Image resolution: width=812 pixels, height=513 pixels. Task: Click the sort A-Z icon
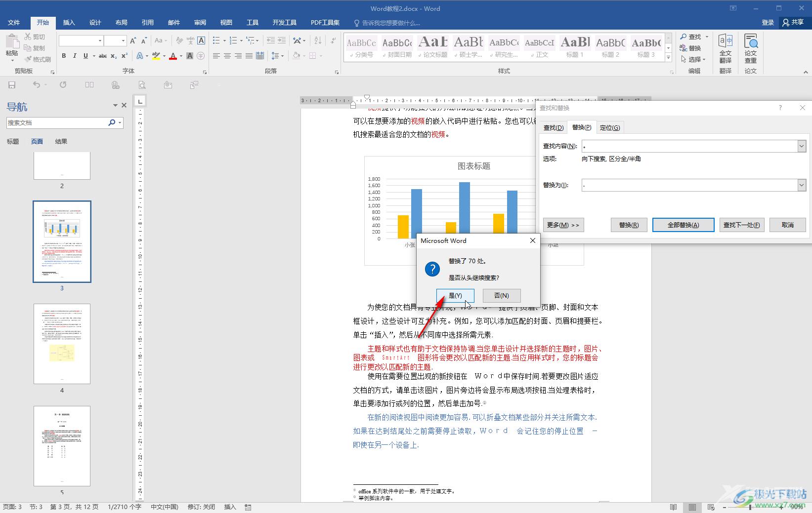318,40
